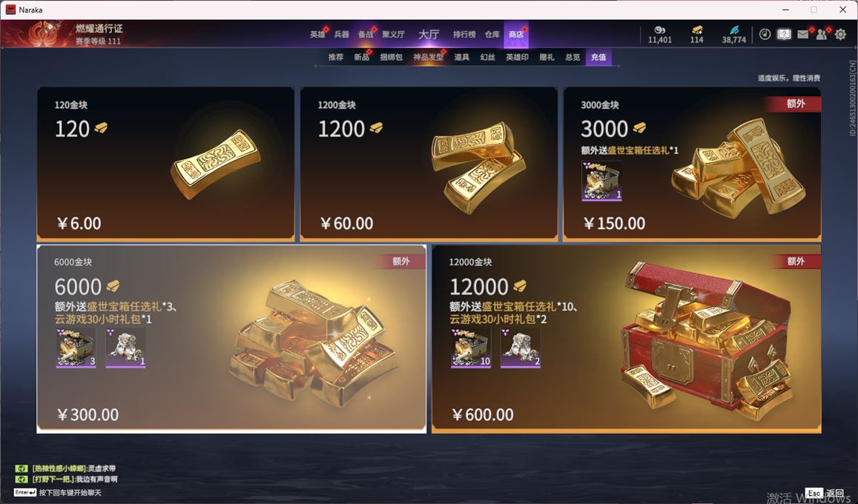Buy the 120 gold pack for ¥6.00
This screenshot has height=504, width=858.
[166, 164]
